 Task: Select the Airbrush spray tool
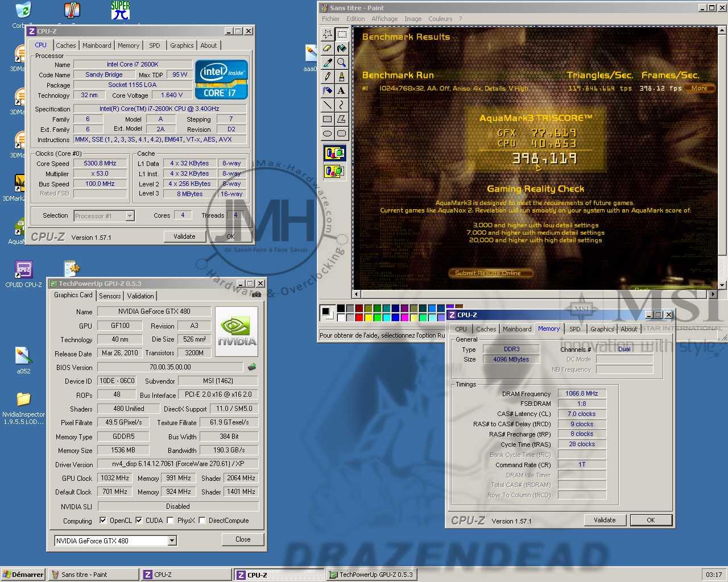(x=328, y=91)
